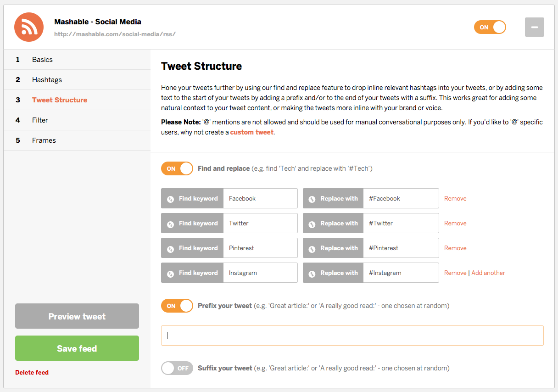The height and width of the screenshot is (392, 558).
Task: Open the custom tweet link
Action: (x=251, y=131)
